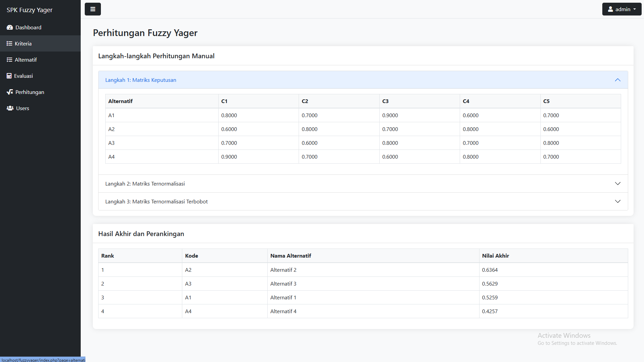Screen dimensions: 644x362
Task: Click SPK Fuzzy Yager brand link
Action: click(30, 10)
